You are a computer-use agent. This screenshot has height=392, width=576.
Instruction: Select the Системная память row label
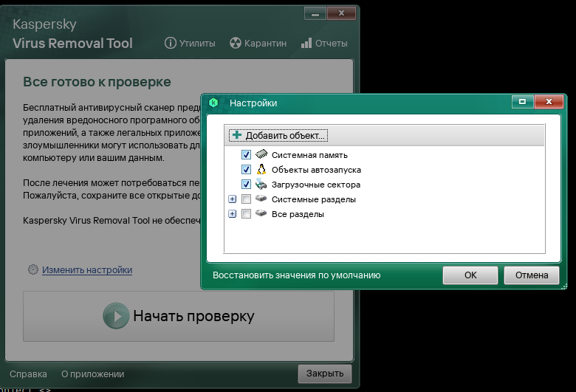tap(309, 155)
